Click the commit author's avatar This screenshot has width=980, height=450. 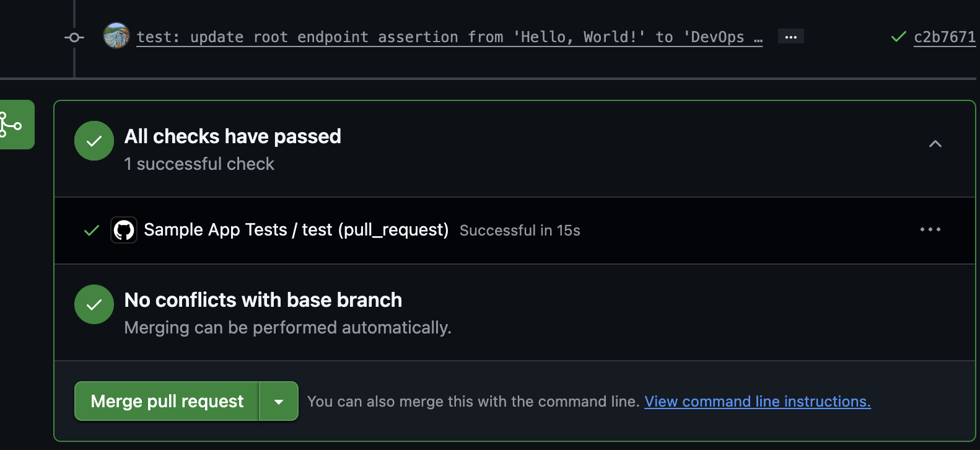(116, 35)
